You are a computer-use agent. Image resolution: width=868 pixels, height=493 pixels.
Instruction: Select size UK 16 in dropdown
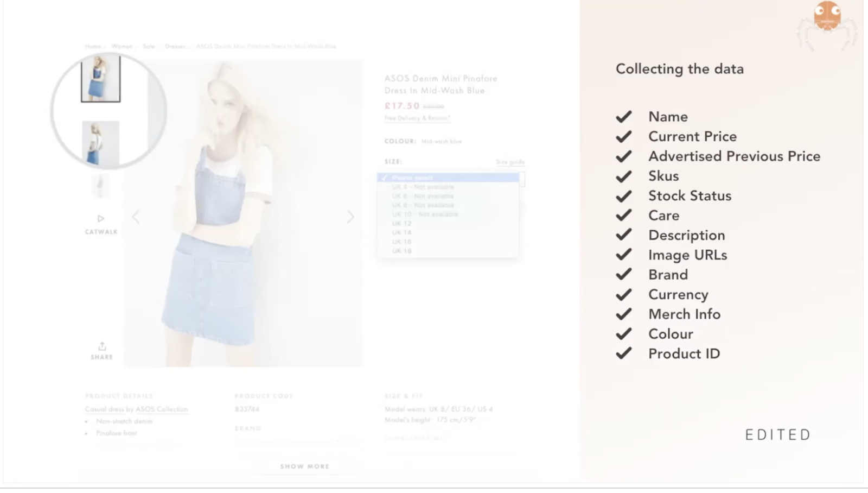pos(402,242)
